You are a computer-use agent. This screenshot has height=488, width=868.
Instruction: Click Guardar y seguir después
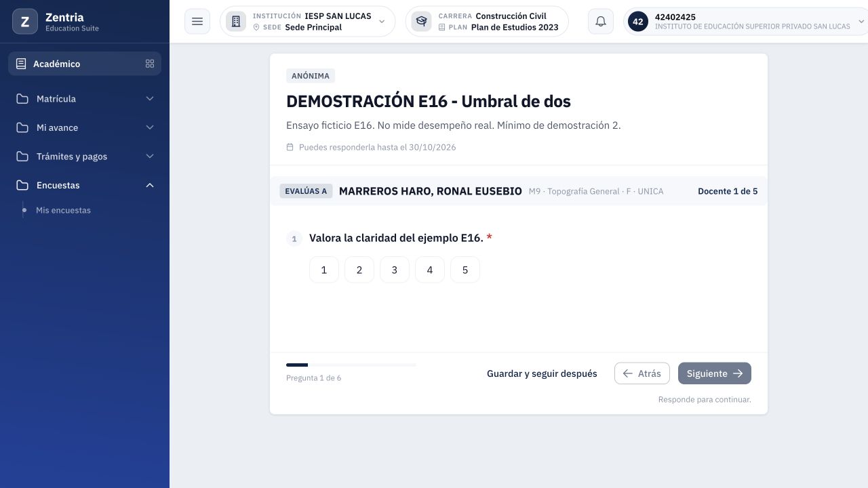pos(542,373)
